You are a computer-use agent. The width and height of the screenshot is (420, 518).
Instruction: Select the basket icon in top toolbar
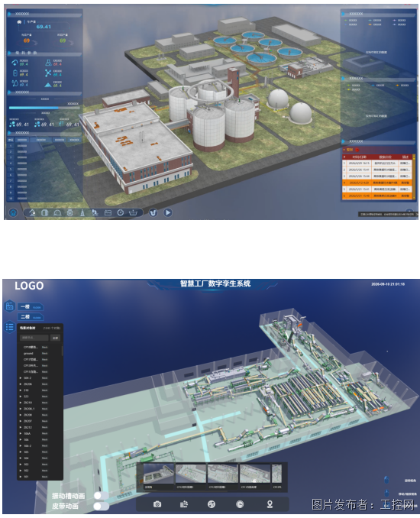133,212
